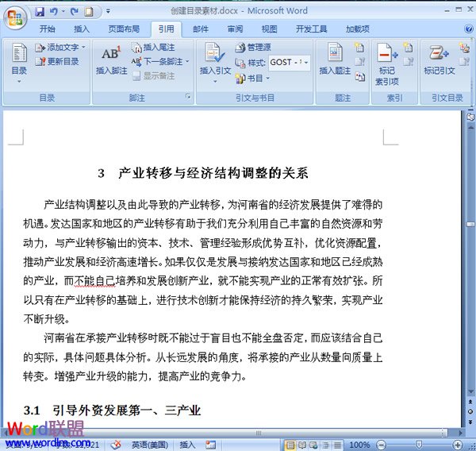Click the 100% zoom level button

coord(359,445)
